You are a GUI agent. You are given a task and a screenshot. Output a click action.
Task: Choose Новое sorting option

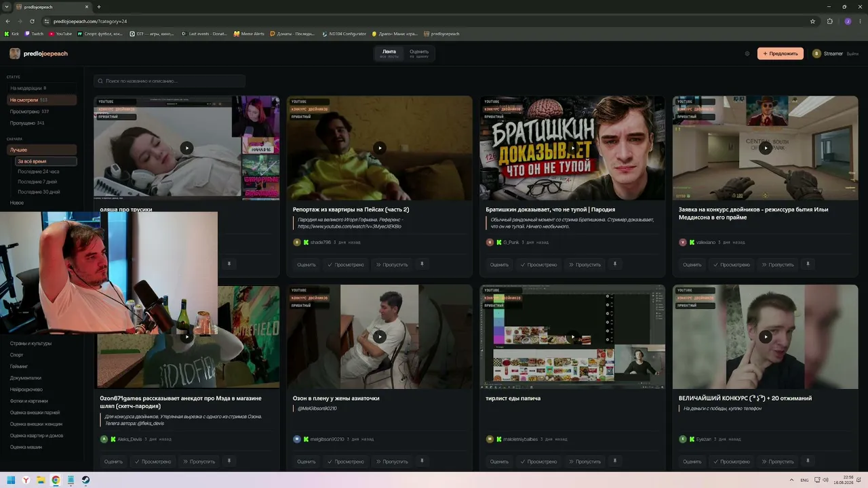point(17,203)
